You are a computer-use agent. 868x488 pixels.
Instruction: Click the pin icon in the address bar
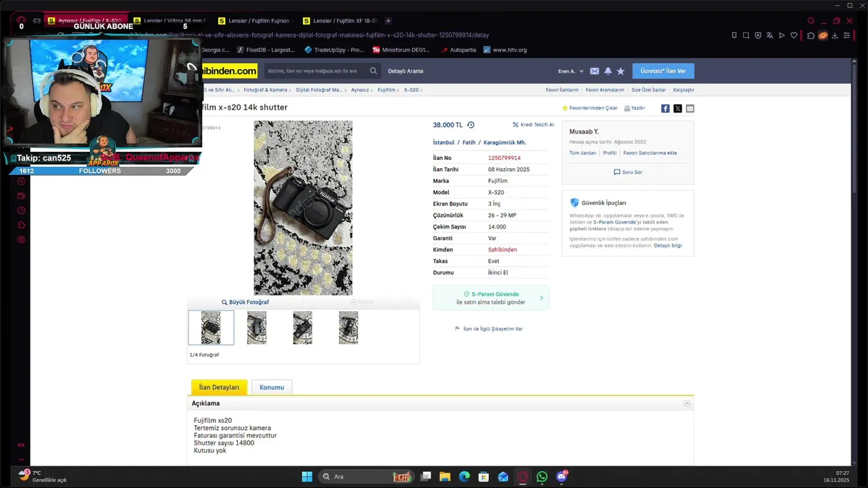point(734,35)
